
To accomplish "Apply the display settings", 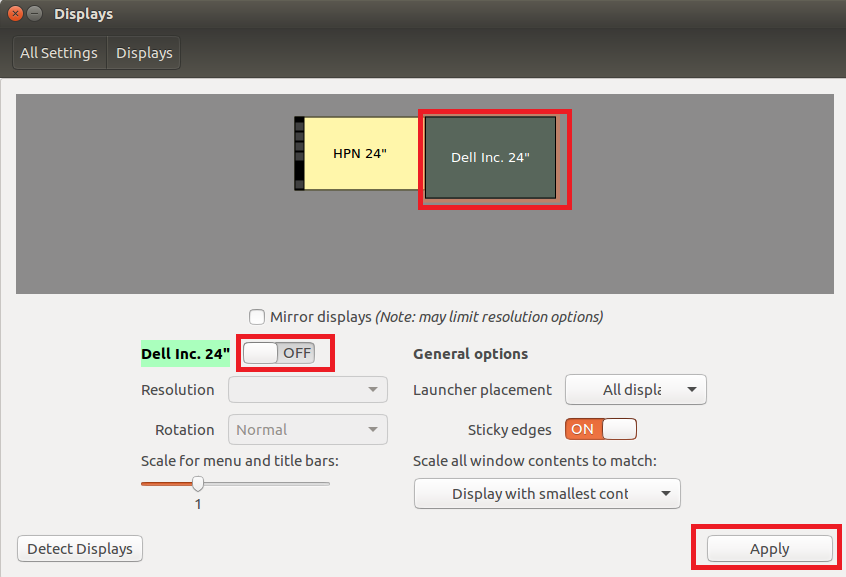I will point(769,549).
